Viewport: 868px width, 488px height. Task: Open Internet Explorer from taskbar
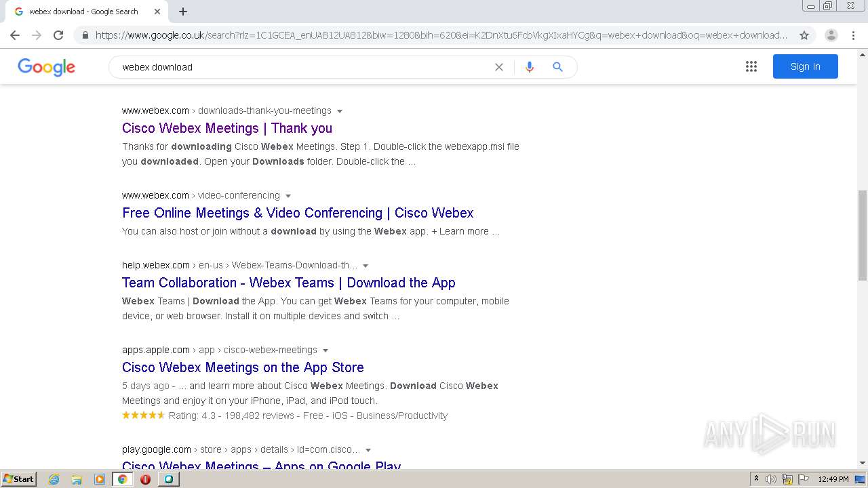coord(54,479)
